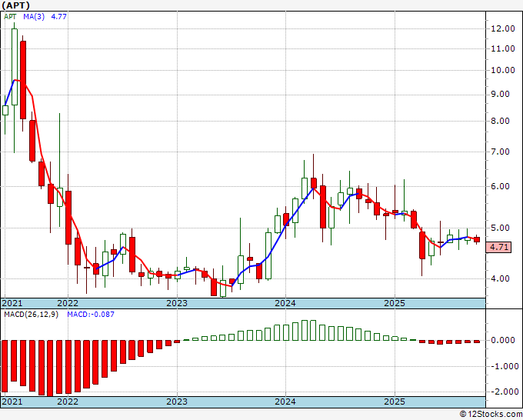Click the 5.00 price axis label
This screenshot has height=420, width=523.
coord(501,228)
